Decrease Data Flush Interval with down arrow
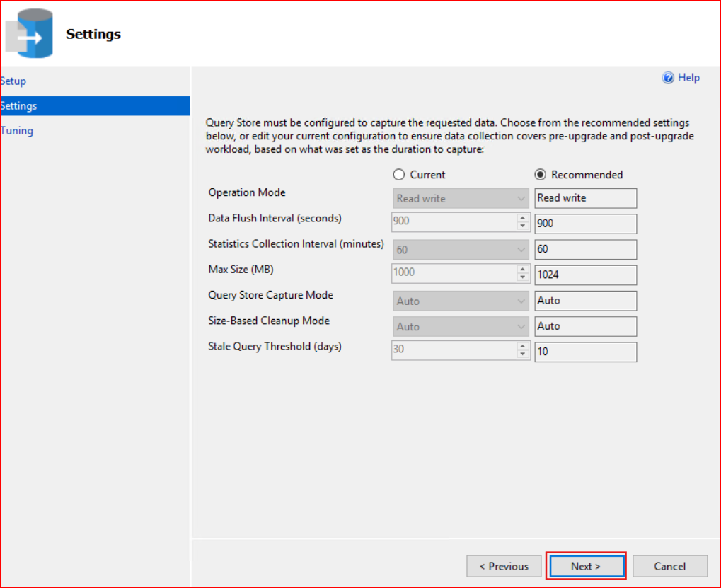 pyautogui.click(x=522, y=226)
